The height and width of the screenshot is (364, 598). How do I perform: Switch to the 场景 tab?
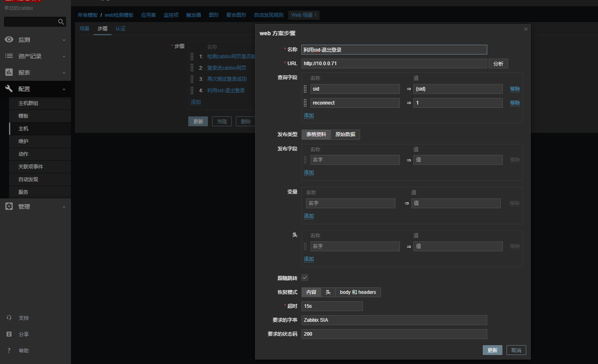(x=84, y=29)
